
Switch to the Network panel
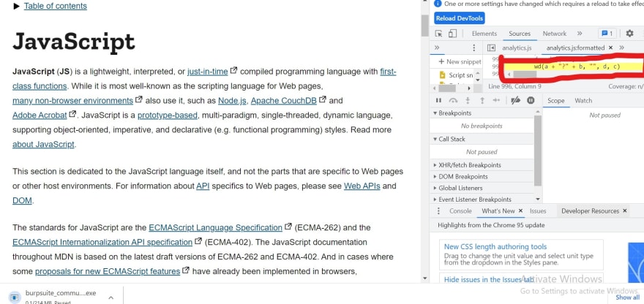(555, 34)
